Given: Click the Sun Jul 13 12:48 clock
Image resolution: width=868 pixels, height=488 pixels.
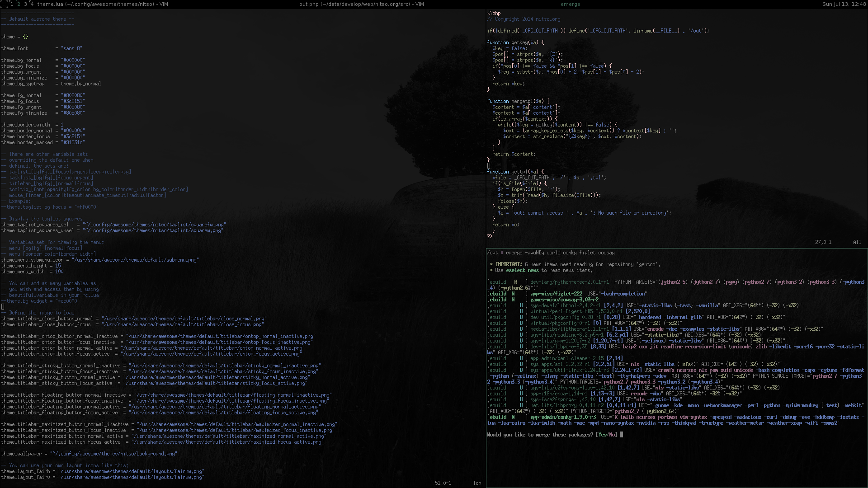Looking at the screenshot, I should (x=844, y=4).
